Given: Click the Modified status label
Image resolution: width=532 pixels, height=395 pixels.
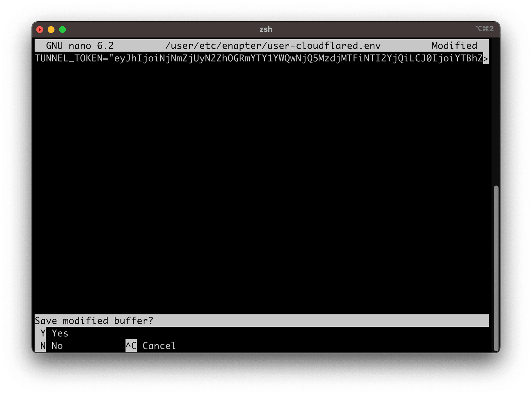Looking at the screenshot, I should pyautogui.click(x=454, y=46).
